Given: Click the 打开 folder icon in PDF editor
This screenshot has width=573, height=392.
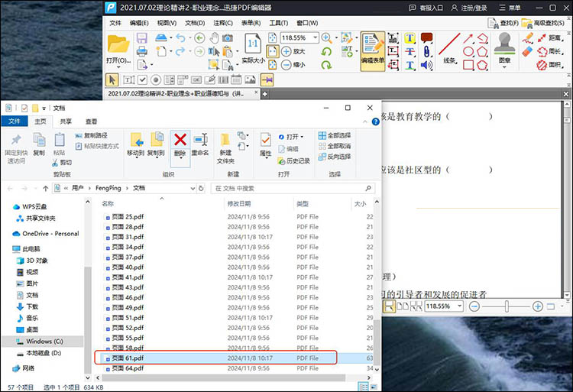Looking at the screenshot, I should 118,44.
